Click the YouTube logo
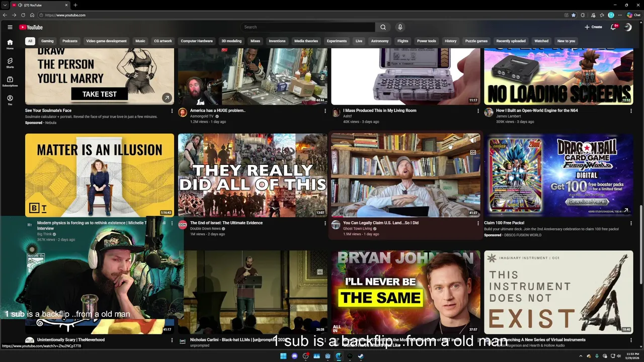Viewport: 644px width, 362px height. (31, 27)
